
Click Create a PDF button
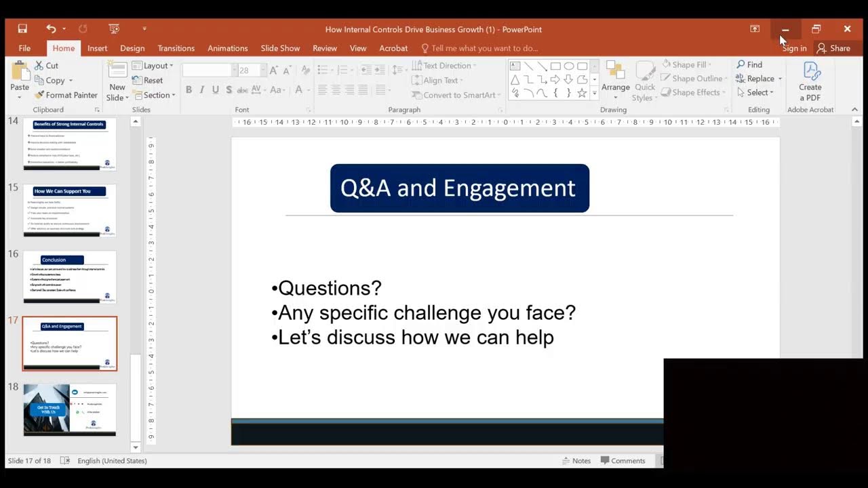tap(810, 81)
